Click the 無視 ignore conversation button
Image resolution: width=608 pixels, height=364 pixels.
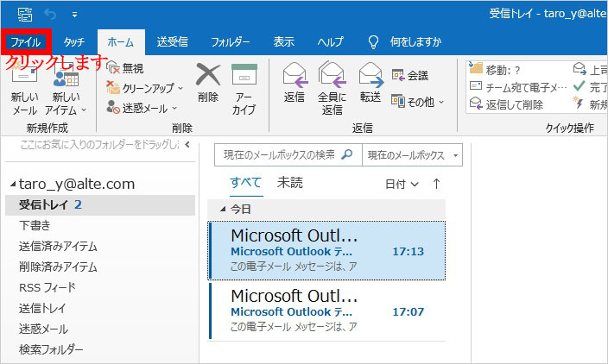tap(125, 68)
